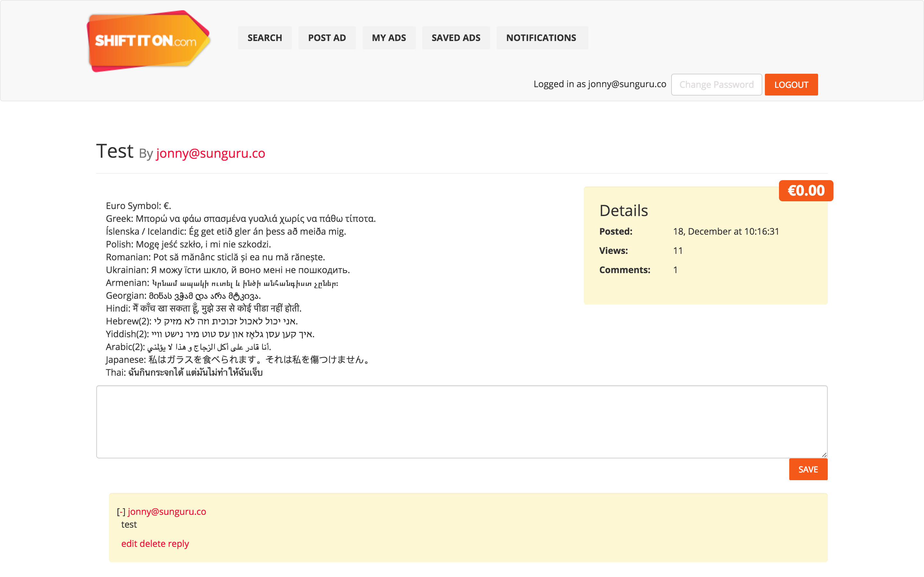Click the Details panel heading

click(x=623, y=211)
